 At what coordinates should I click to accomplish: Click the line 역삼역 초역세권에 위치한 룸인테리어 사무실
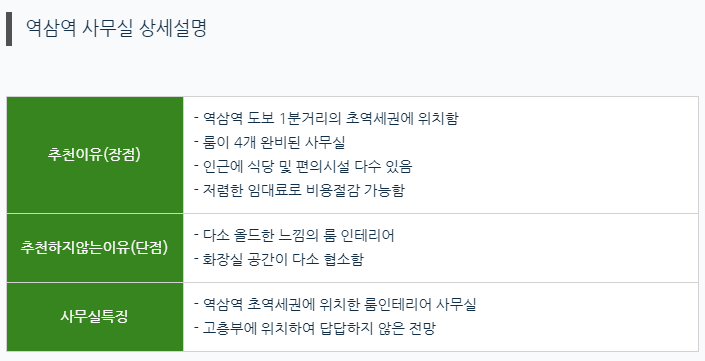tap(335, 304)
